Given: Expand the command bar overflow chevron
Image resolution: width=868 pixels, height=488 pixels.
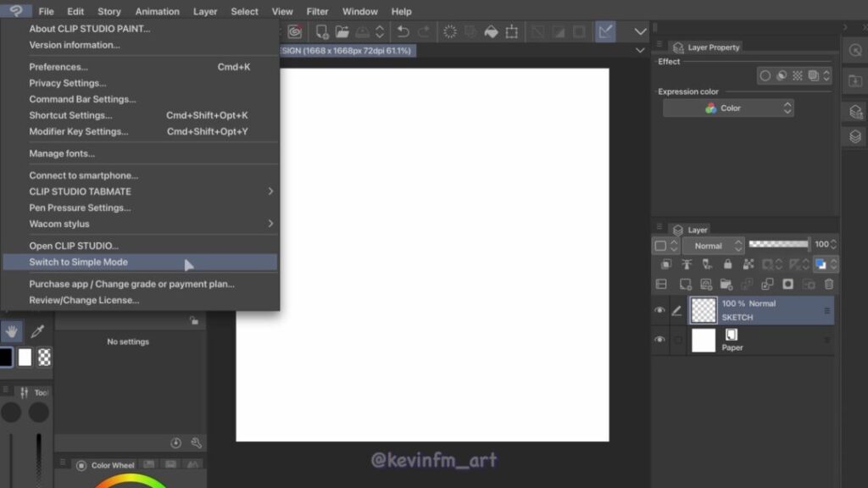Looking at the screenshot, I should click(641, 31).
